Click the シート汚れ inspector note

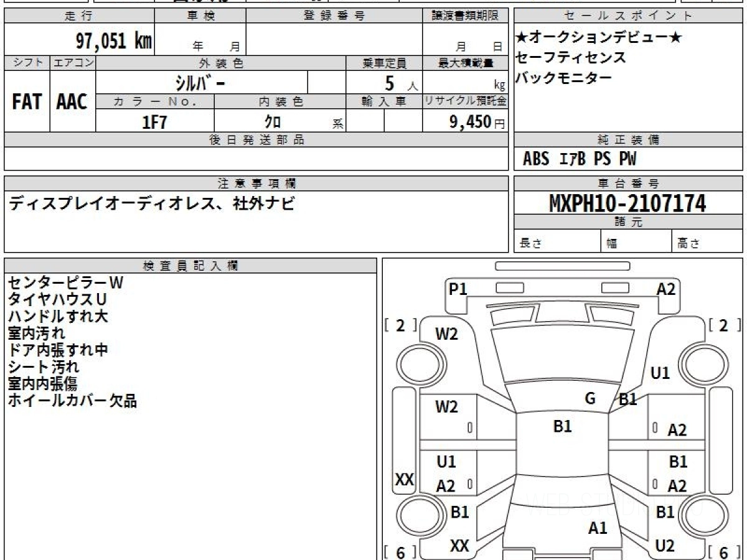point(43,366)
